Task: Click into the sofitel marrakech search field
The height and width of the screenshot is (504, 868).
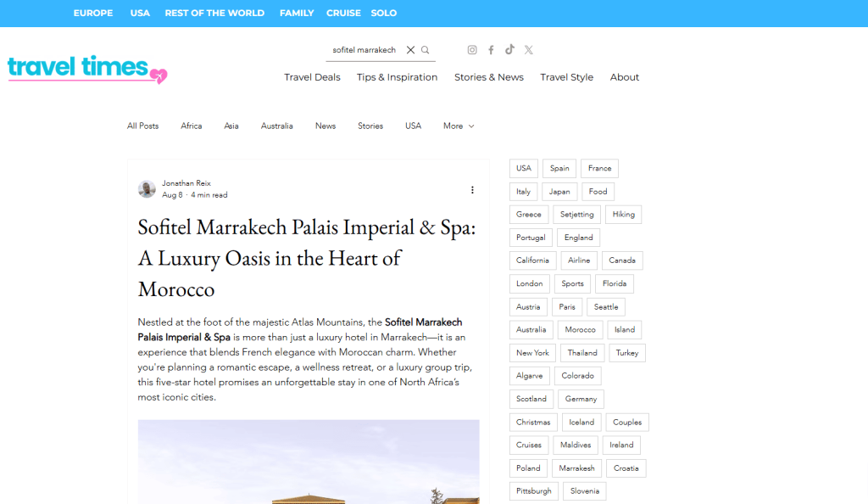Action: point(364,50)
